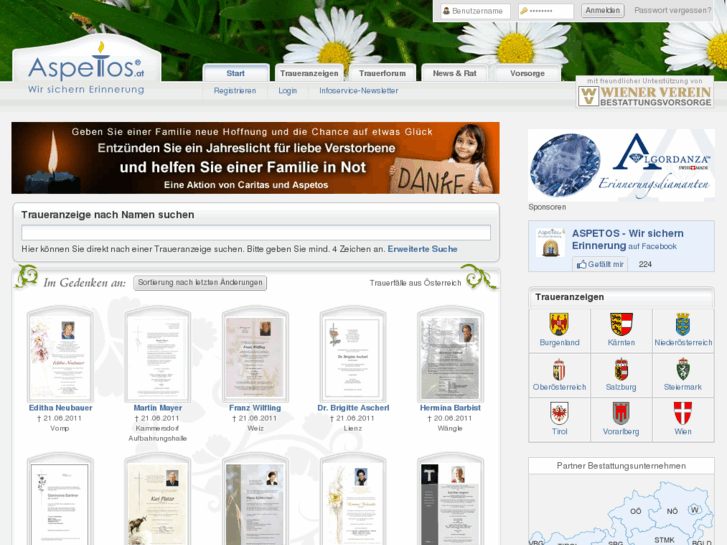Focus the password field in the header
Viewport: 727px width, 545px height.
point(546,11)
